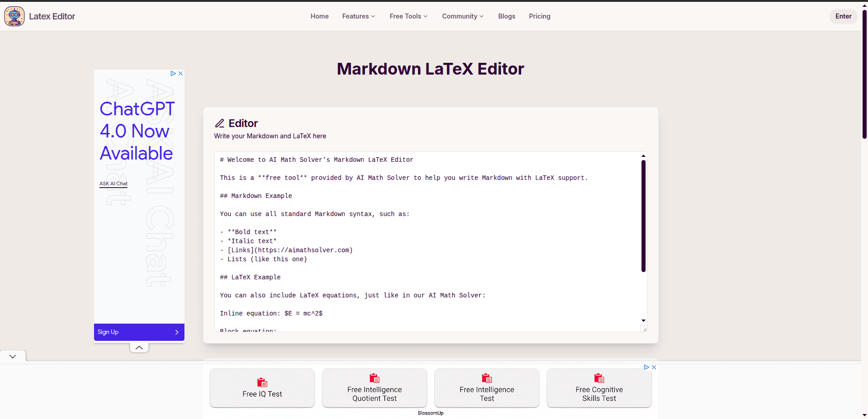Image resolution: width=868 pixels, height=419 pixels.
Task: Open the Blogs page
Action: (507, 16)
